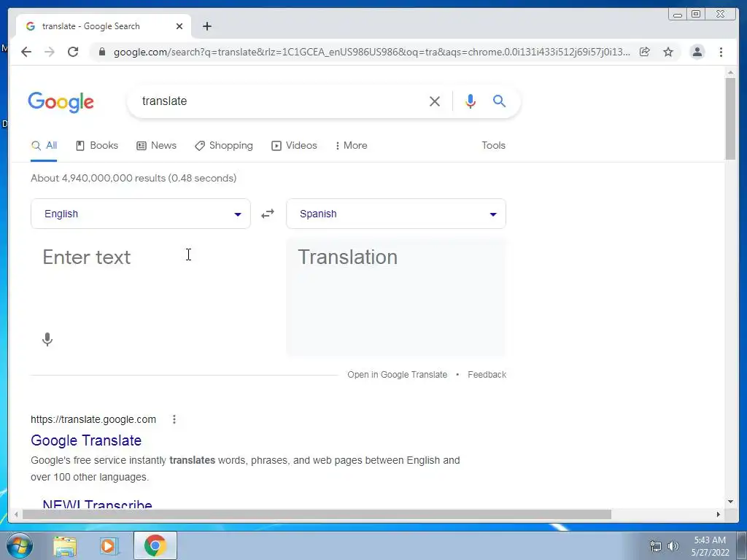Open a new tab with the plus button
747x560 pixels.
click(206, 26)
